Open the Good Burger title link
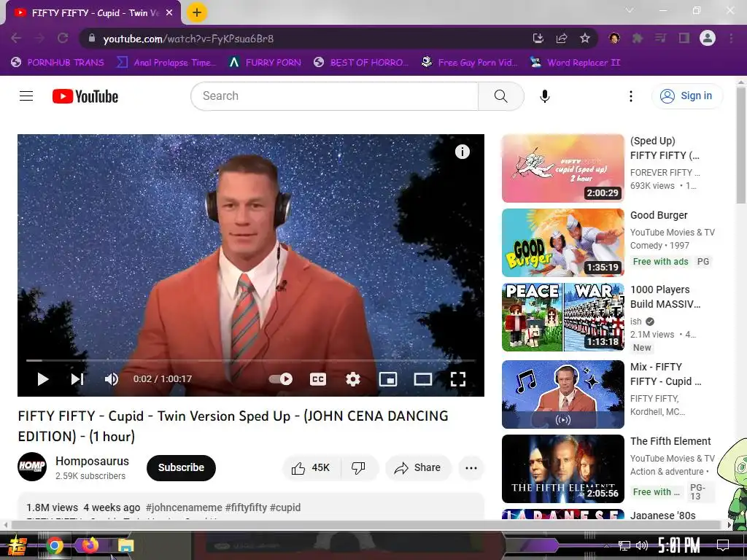 [659, 215]
